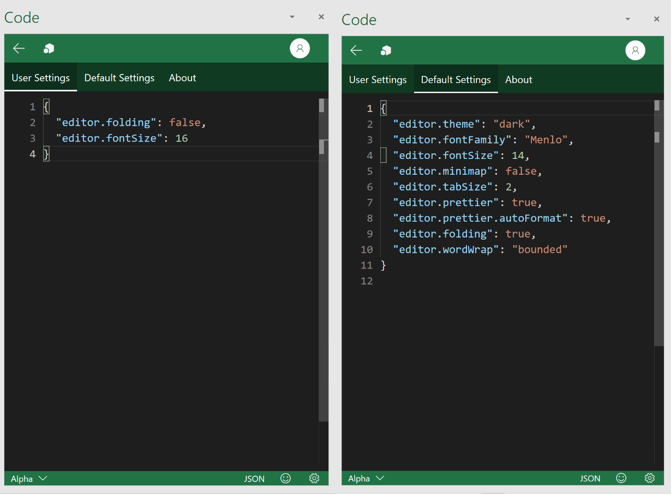Open the About tab in left pane
Screen dimensions: 672x497
pos(182,78)
